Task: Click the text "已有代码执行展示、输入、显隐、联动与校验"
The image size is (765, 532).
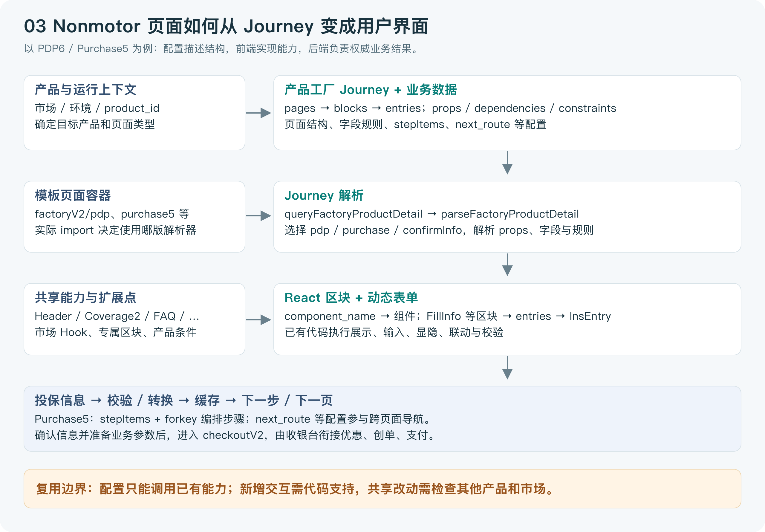Action: 394,332
